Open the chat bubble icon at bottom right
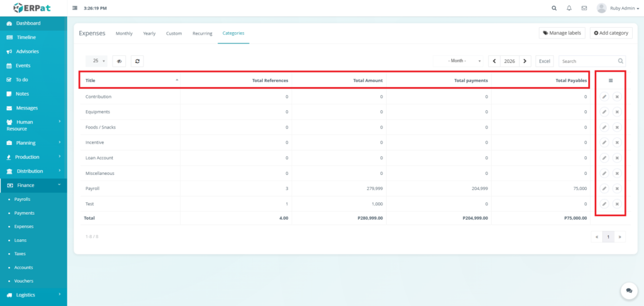Screen dimensions: 644x306 pyautogui.click(x=628, y=290)
